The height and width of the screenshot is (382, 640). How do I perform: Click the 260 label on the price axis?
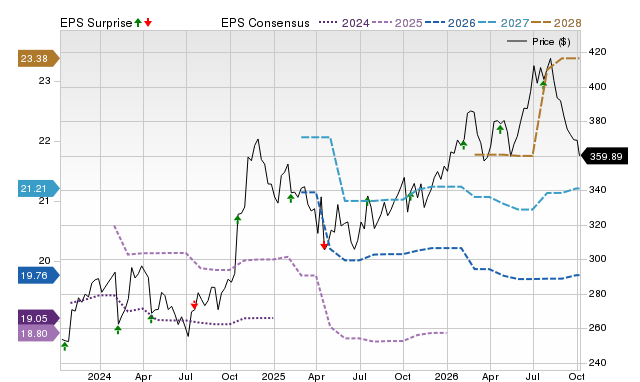597,328
